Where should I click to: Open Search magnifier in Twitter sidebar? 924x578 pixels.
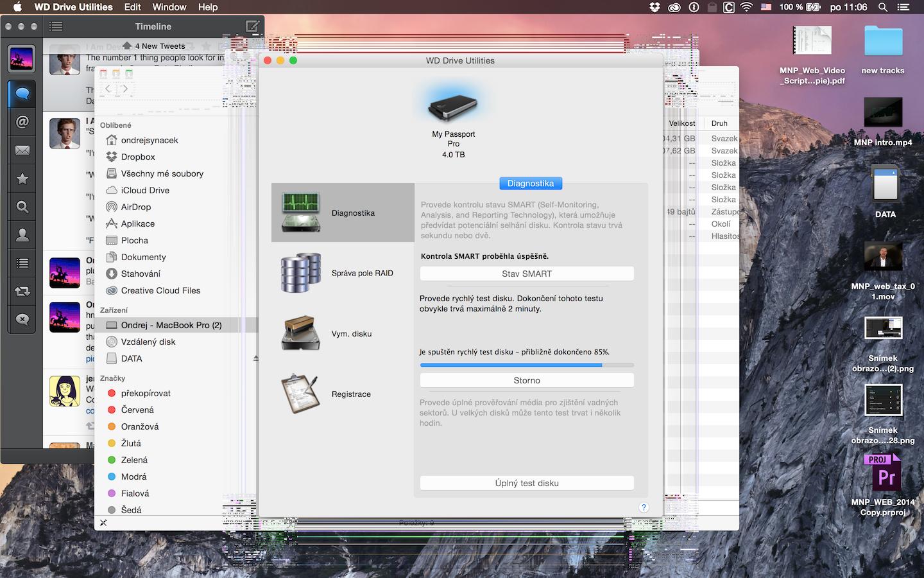tap(22, 207)
